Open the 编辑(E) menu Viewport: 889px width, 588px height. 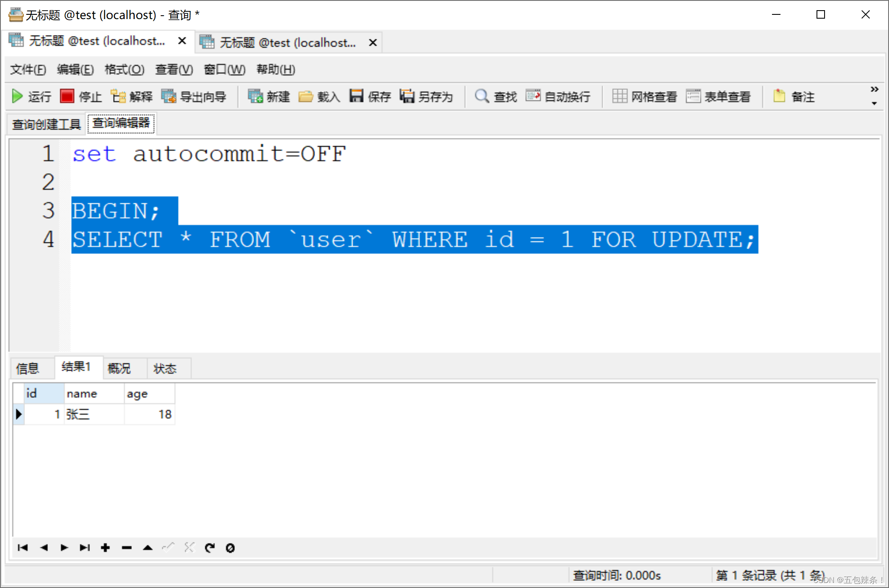(x=75, y=69)
